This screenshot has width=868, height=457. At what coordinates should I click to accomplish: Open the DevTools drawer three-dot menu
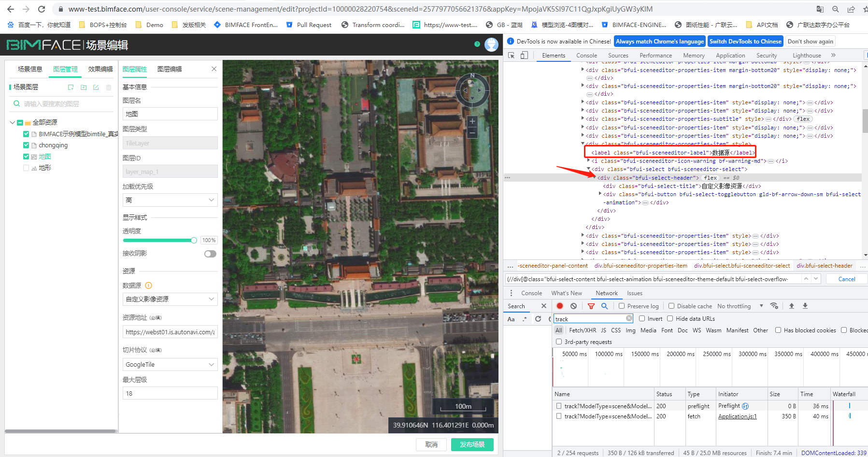pyautogui.click(x=512, y=293)
